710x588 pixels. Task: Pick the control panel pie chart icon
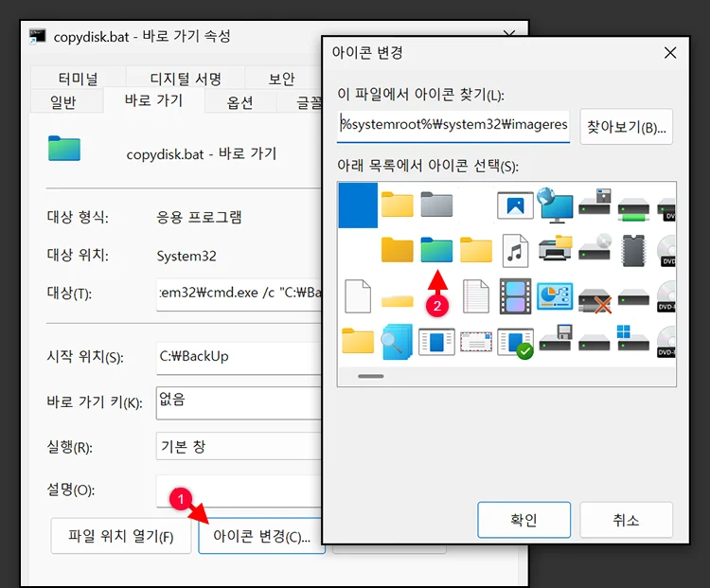tap(555, 295)
